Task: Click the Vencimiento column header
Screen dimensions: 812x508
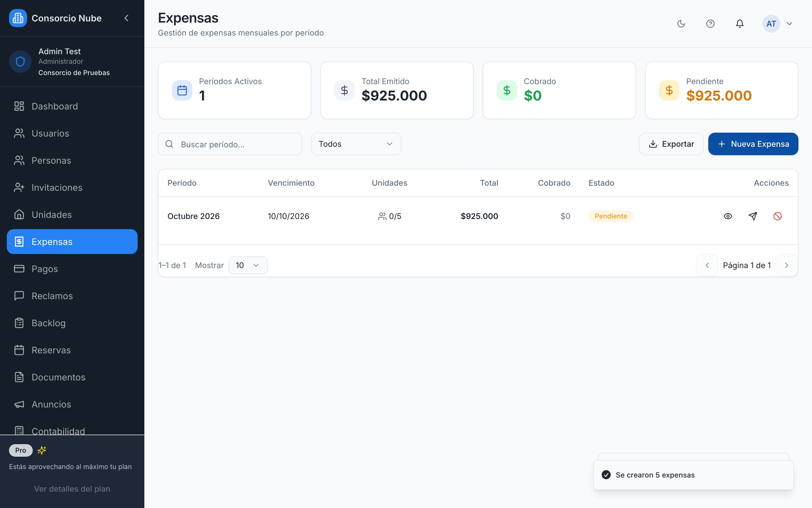Action: [x=291, y=183]
